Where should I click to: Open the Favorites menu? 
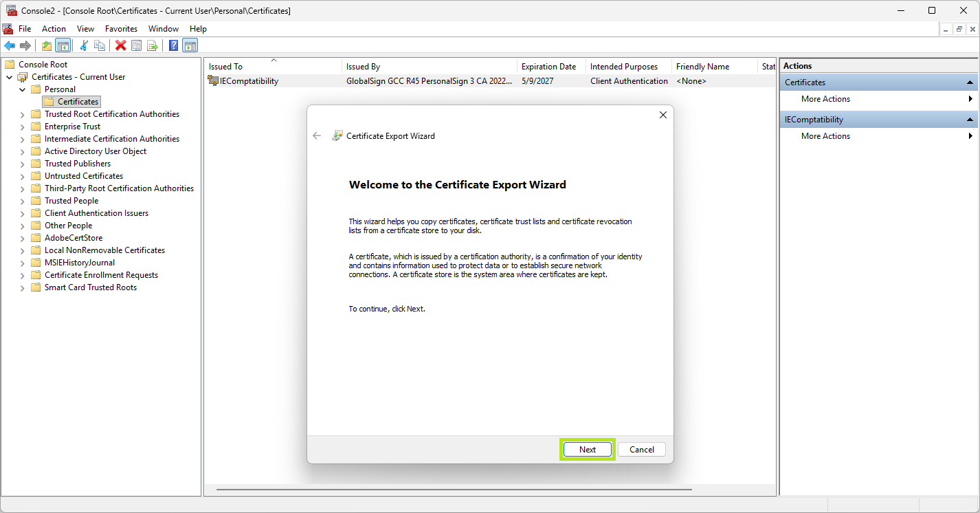[x=121, y=29]
